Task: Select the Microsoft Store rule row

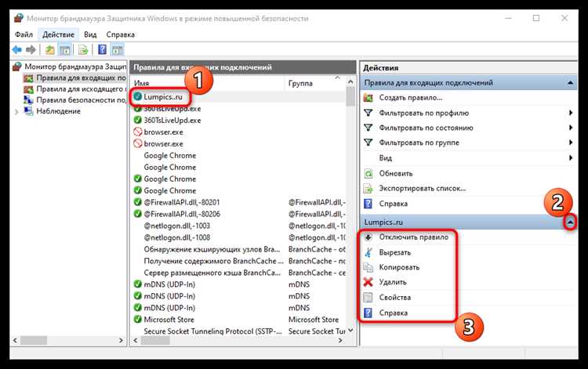Action: coord(238,320)
